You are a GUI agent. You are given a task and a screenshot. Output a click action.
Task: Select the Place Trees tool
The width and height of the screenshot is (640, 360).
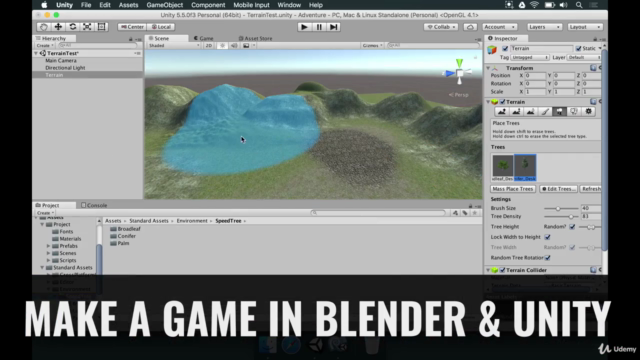coord(559,111)
